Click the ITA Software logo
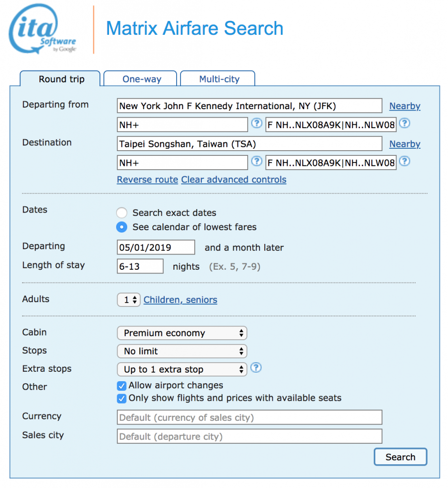Viewport: 448px width, 488px height. click(42, 29)
